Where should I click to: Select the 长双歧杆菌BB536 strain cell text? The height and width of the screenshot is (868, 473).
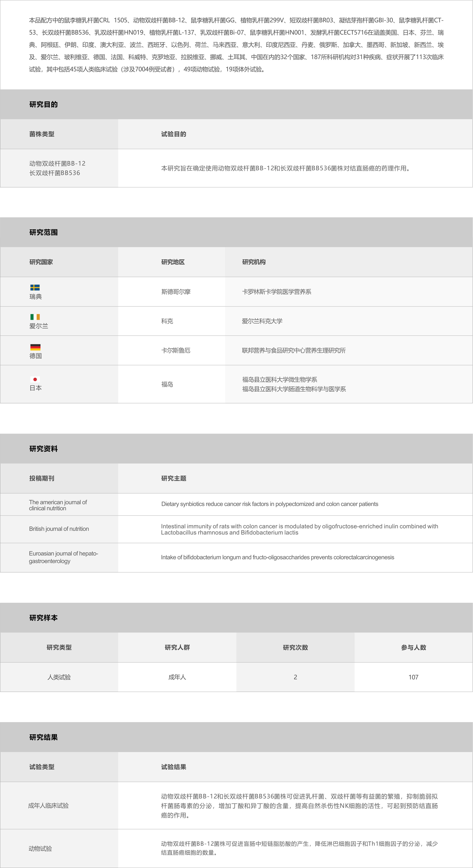tap(55, 173)
